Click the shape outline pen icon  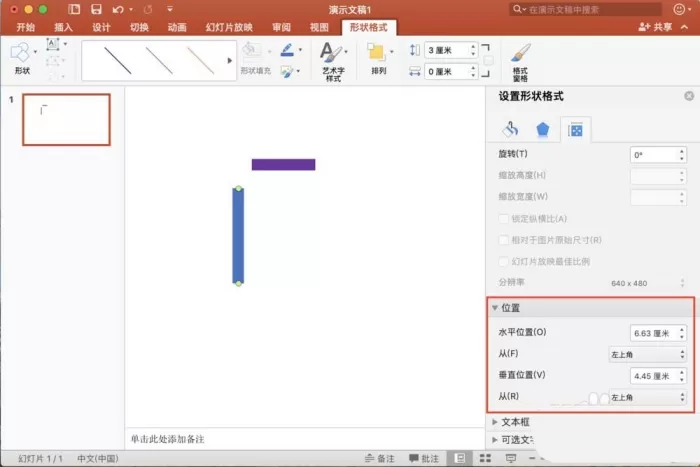(x=287, y=50)
